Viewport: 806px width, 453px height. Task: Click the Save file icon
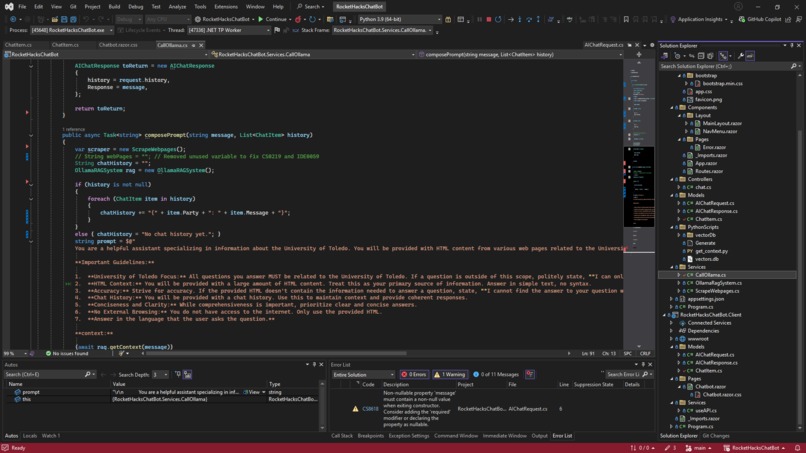pos(64,19)
